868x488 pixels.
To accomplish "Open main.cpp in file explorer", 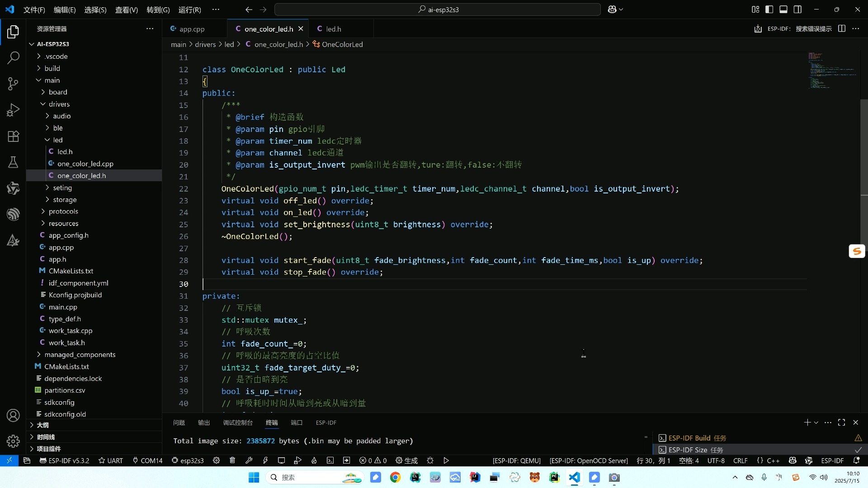I will 63,307.
